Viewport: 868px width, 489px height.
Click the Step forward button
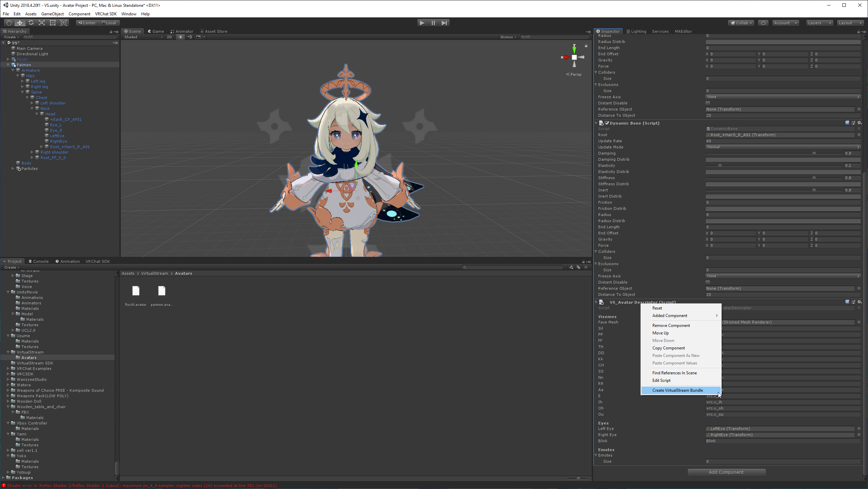point(444,23)
